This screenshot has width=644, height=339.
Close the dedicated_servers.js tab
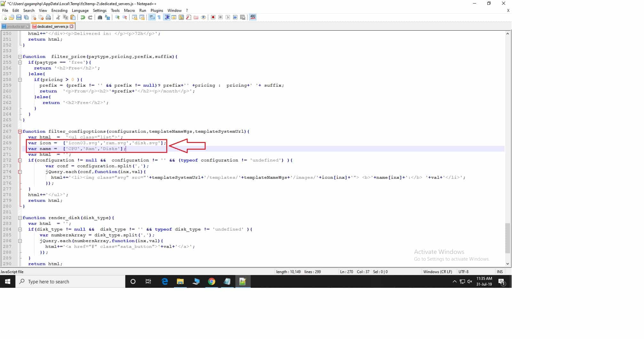click(72, 27)
